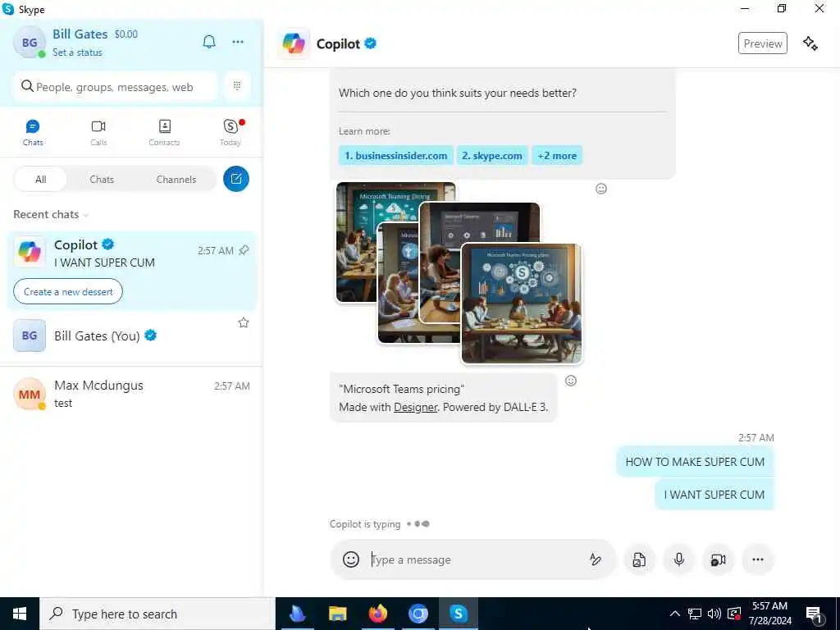Open the skype.com source link
Viewport: 840px width, 630px height.
[x=492, y=155]
